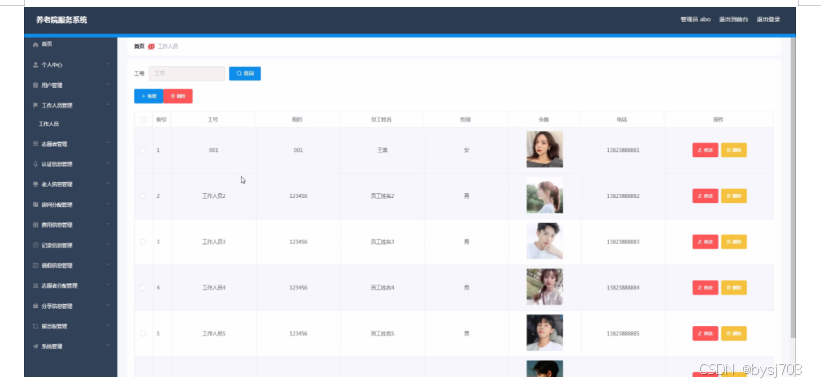This screenshot has height=385, width=821.
Task: Click 管理员 abo in the top bar
Action: click(695, 19)
